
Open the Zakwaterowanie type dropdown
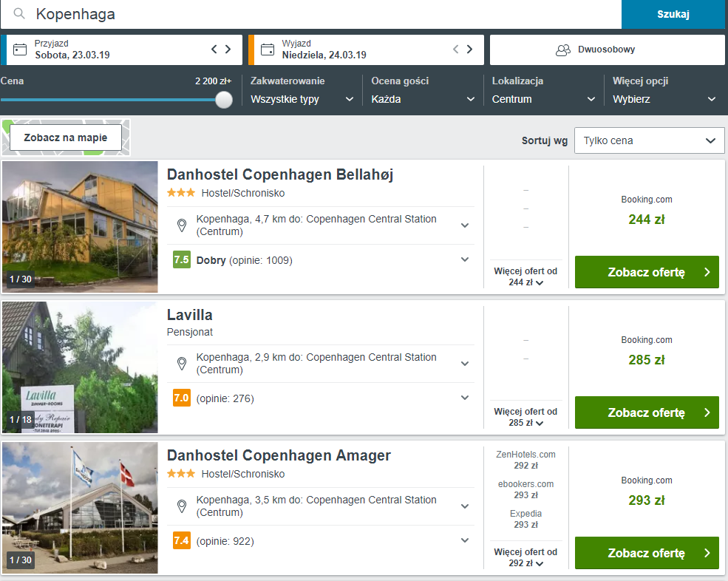click(x=302, y=99)
